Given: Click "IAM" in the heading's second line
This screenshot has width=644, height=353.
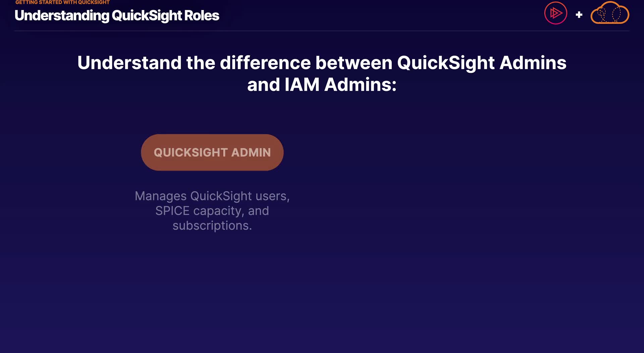Looking at the screenshot, I should click(302, 85).
